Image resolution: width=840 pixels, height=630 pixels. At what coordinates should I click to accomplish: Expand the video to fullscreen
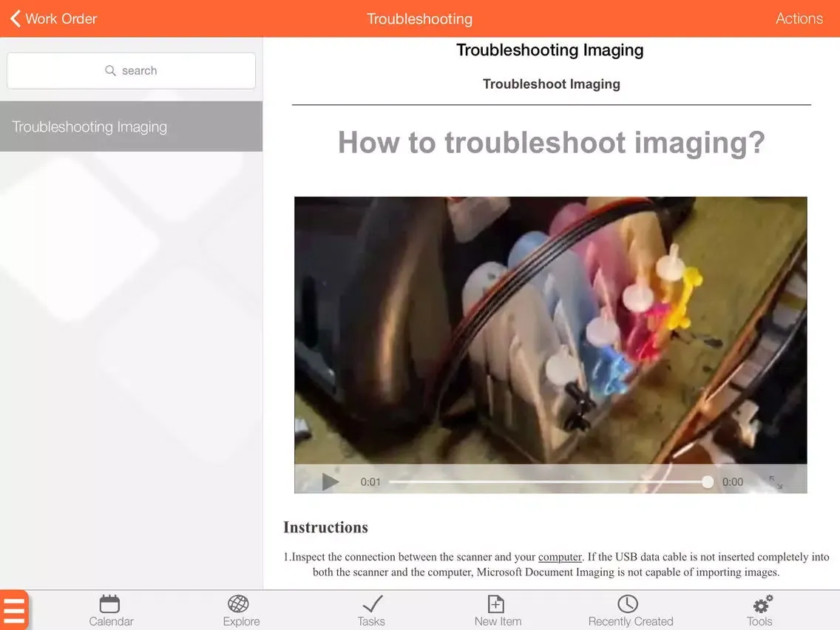[x=776, y=481]
